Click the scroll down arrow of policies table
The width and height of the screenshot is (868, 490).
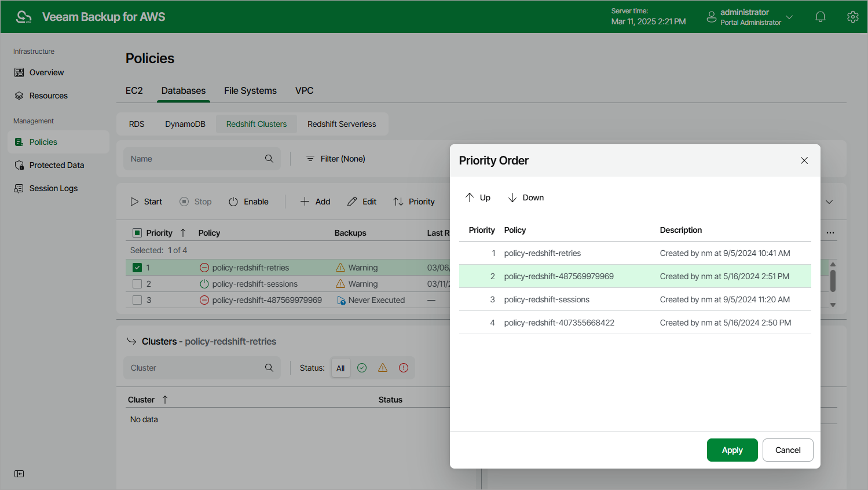coord(833,305)
